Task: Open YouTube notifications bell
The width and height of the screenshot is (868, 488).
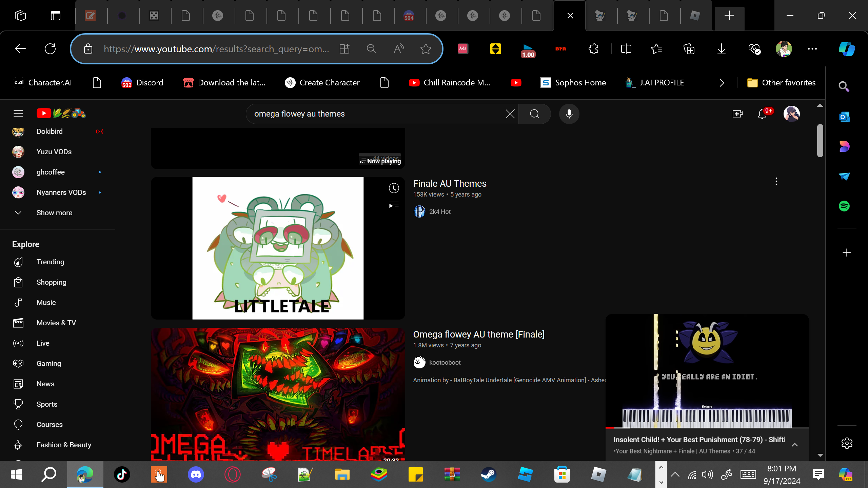Action: click(762, 114)
